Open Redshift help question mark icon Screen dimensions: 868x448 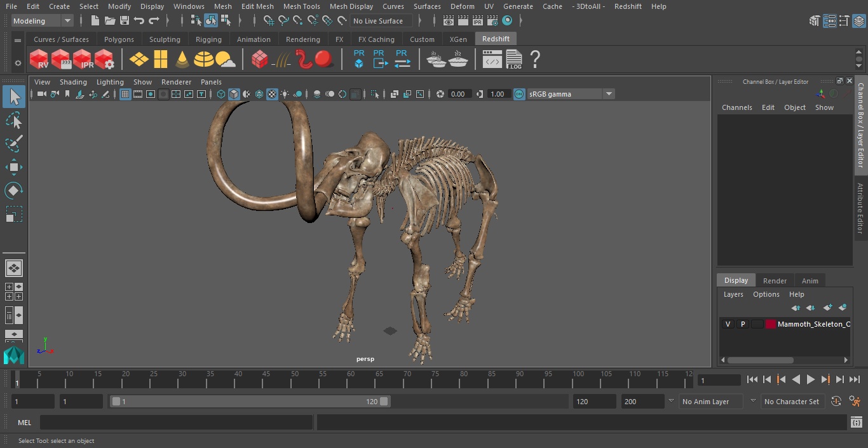point(535,60)
